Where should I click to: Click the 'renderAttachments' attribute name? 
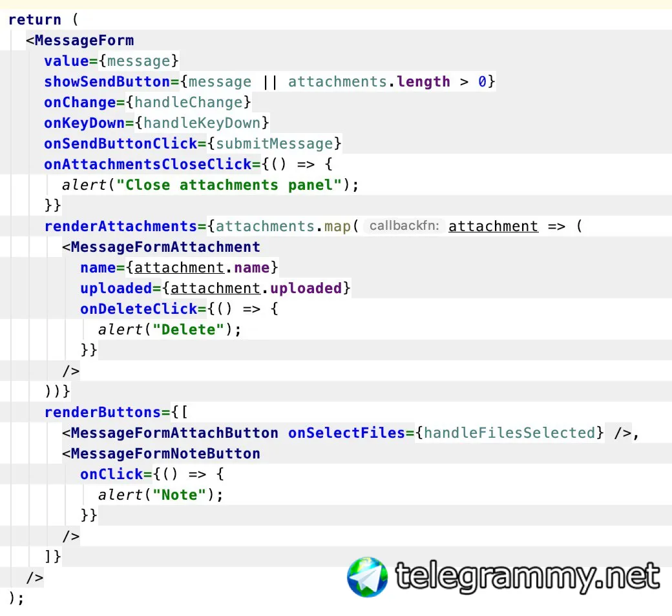(121, 226)
